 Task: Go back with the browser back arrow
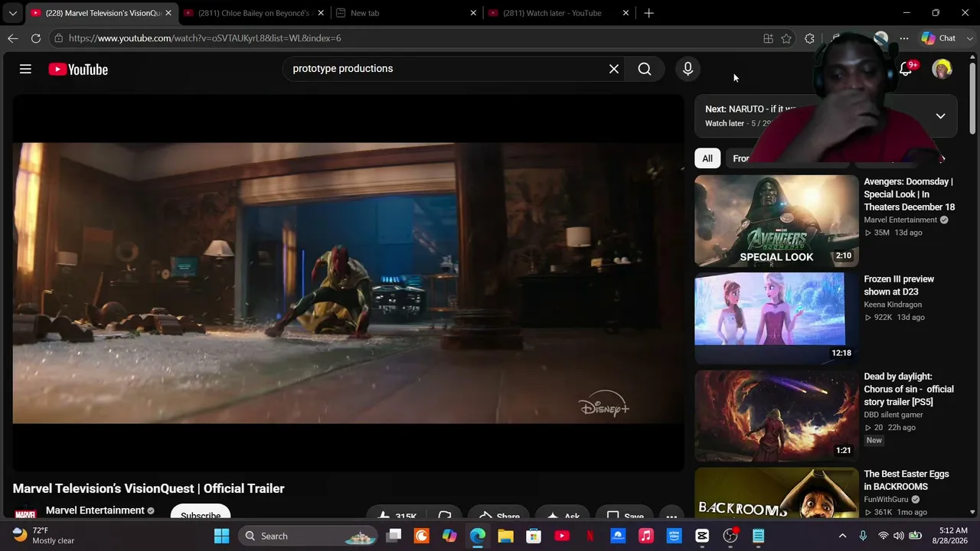(x=13, y=38)
